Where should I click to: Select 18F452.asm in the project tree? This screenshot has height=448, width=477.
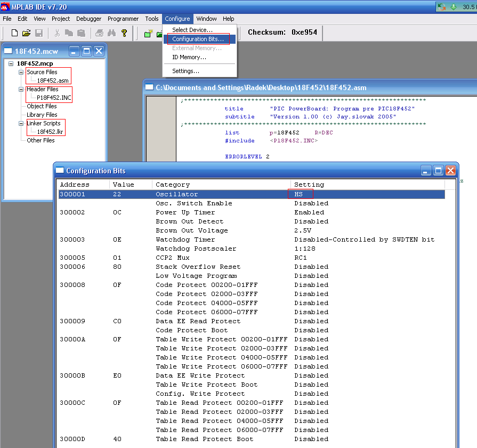tap(53, 81)
